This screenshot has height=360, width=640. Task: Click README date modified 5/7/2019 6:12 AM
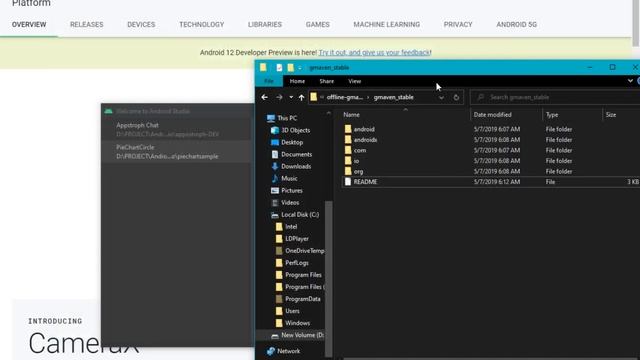(x=497, y=182)
